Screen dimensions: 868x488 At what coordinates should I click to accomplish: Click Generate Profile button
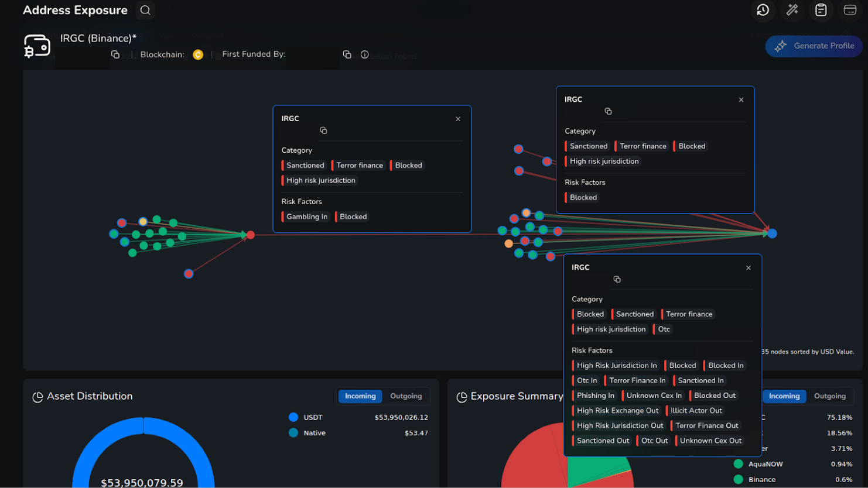coord(814,46)
